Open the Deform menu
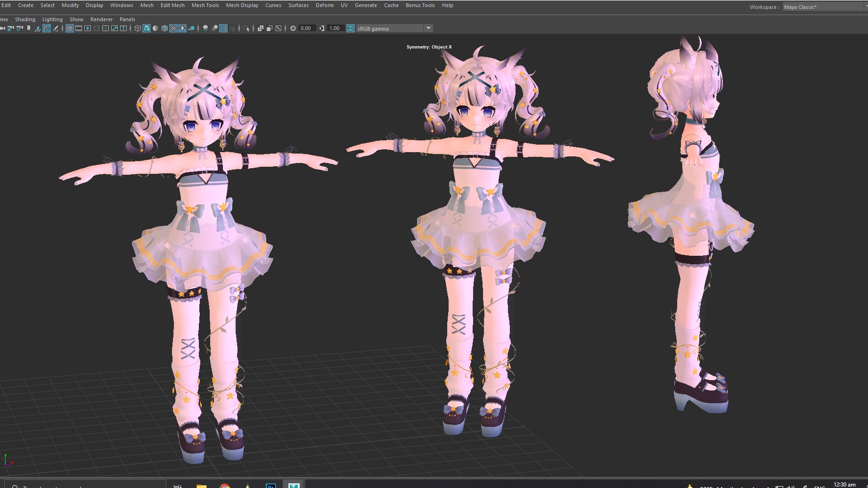 click(x=324, y=5)
